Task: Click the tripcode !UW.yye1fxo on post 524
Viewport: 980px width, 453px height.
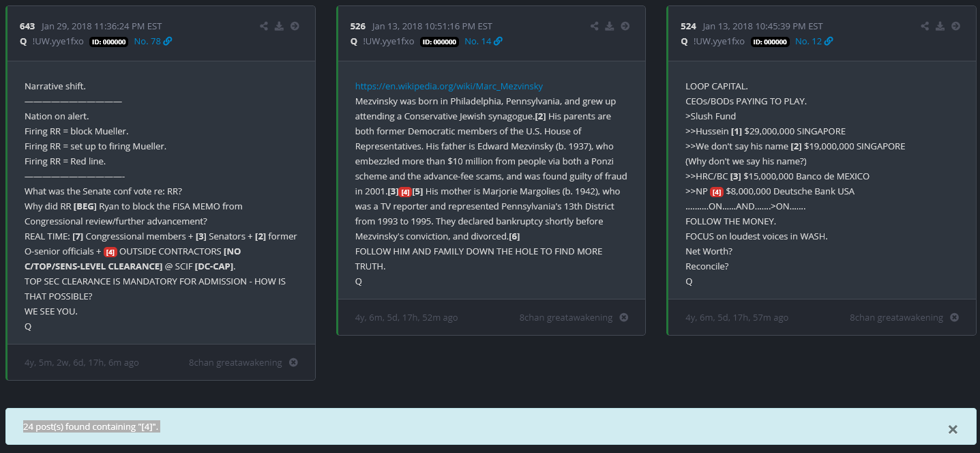Action: (x=719, y=41)
